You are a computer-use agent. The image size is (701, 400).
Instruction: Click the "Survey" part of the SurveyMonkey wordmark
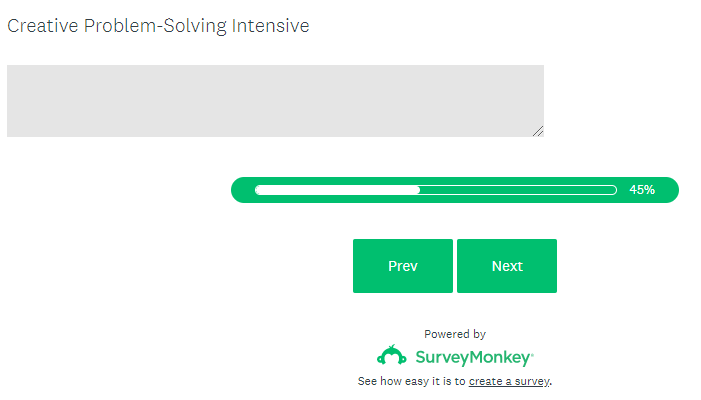point(439,357)
